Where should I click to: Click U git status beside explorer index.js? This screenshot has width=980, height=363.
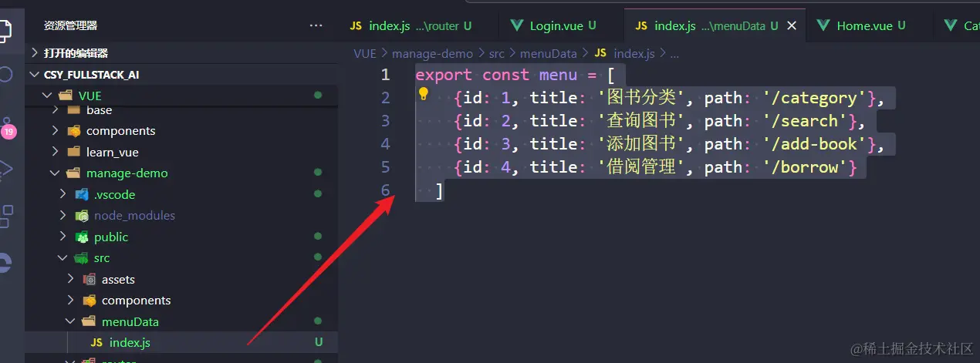coord(318,342)
